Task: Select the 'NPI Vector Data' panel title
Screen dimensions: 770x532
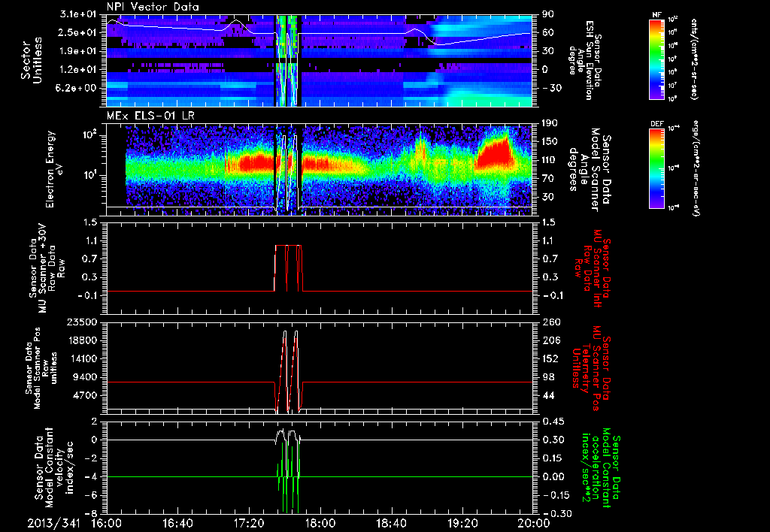Action: pyautogui.click(x=153, y=7)
